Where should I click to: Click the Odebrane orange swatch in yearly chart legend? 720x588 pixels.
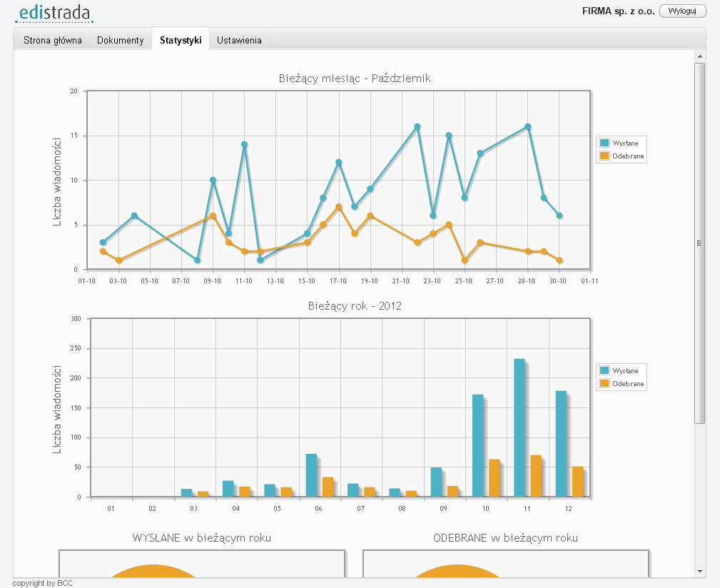[604, 383]
